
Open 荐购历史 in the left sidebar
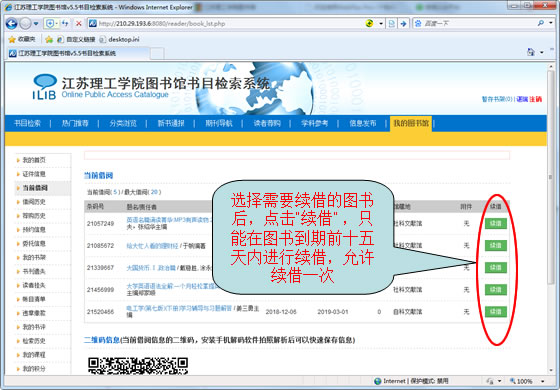coord(34,216)
